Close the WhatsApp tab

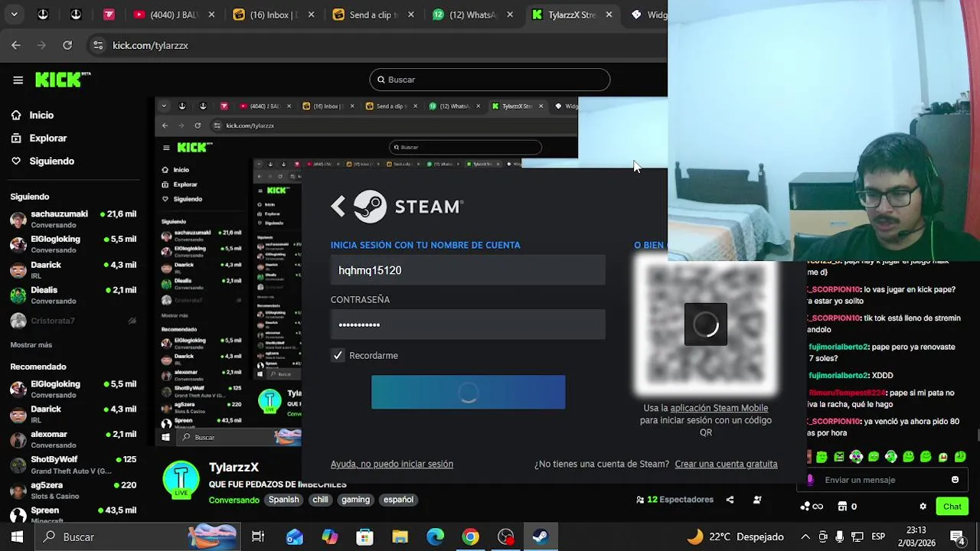(x=510, y=15)
